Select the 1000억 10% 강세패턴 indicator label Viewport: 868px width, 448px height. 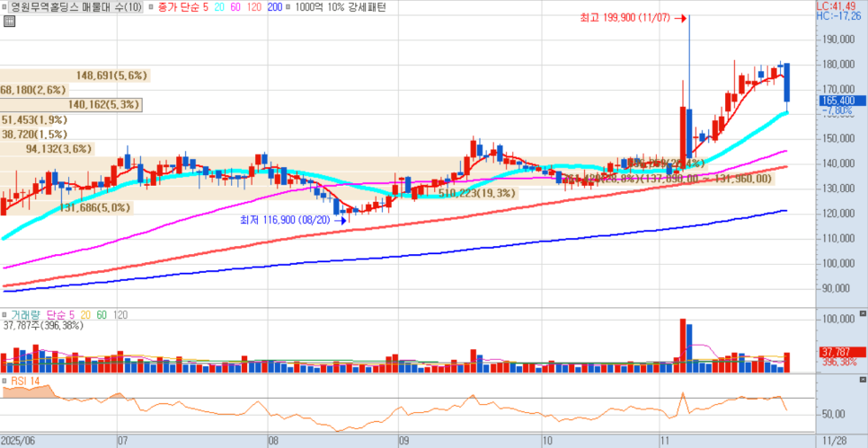[x=340, y=7]
